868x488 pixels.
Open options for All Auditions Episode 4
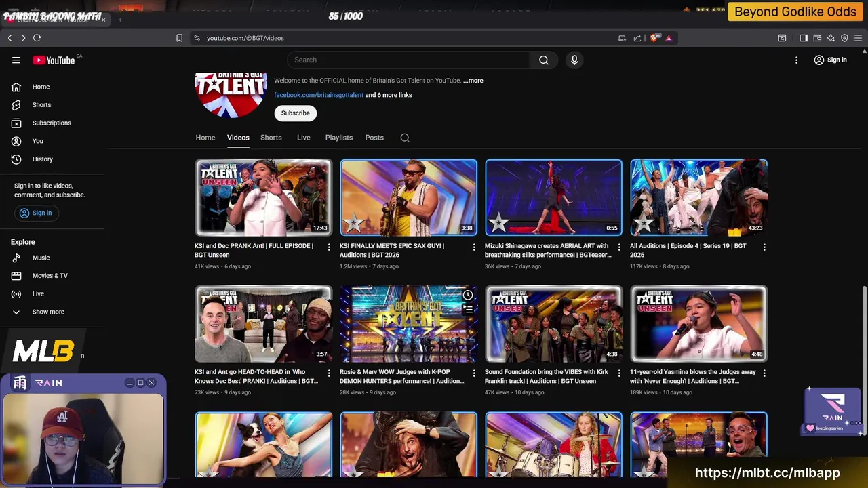(764, 247)
